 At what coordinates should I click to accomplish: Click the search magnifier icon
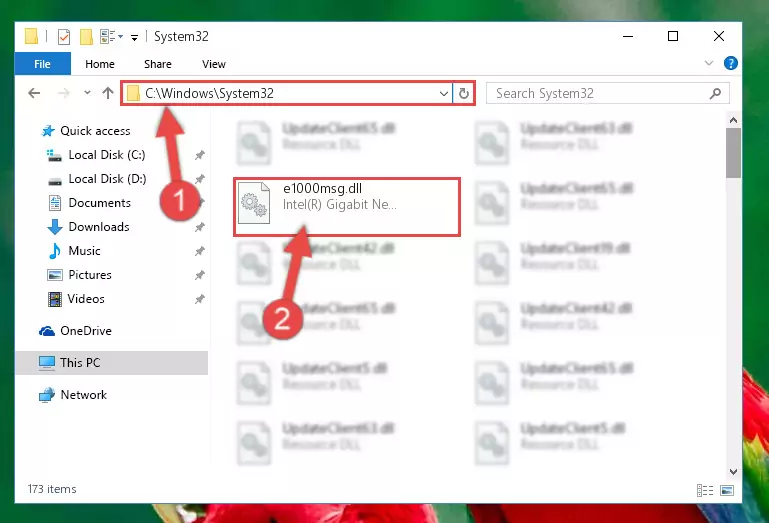click(x=715, y=93)
